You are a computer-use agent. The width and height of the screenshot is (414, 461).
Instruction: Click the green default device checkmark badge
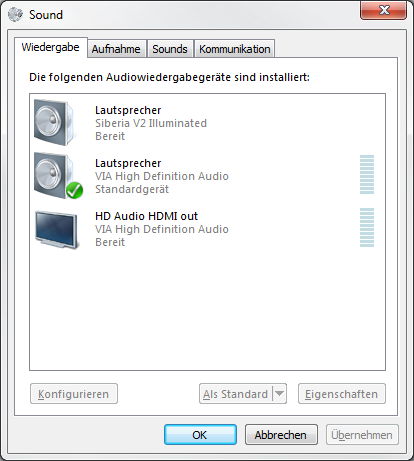(x=74, y=190)
